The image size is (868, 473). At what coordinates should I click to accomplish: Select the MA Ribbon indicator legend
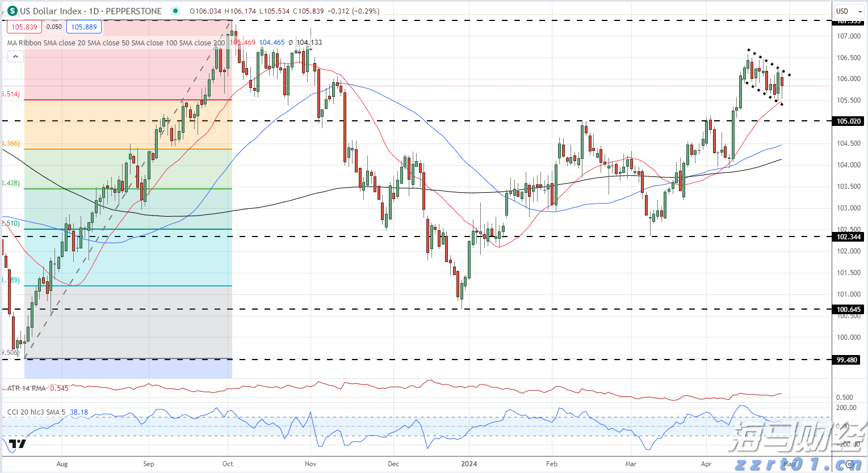[116, 43]
